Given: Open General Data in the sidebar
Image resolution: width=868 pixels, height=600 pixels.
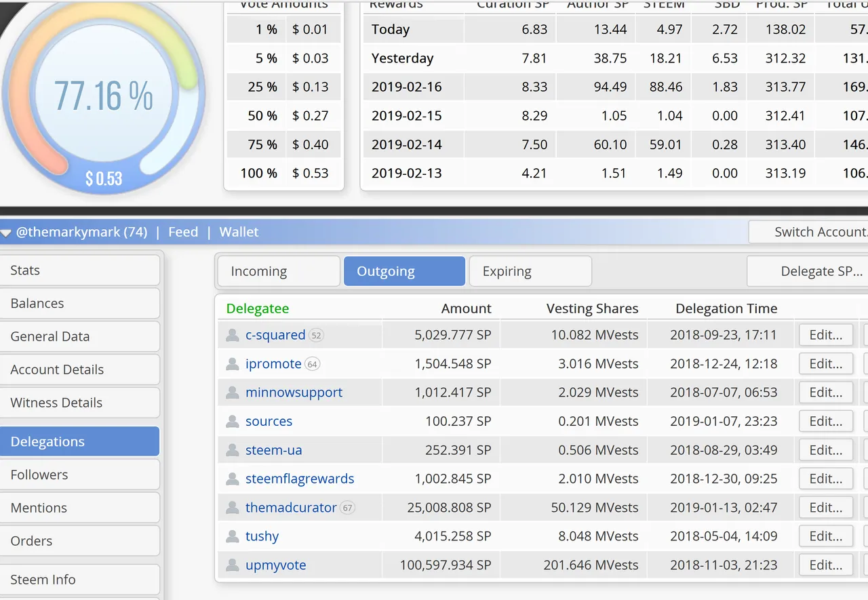Looking at the screenshot, I should tap(79, 336).
